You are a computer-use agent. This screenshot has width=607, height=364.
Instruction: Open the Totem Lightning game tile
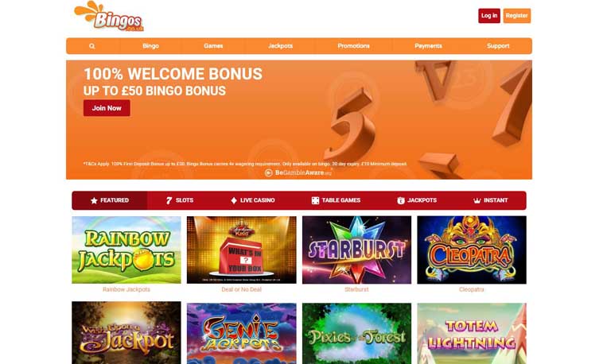click(x=472, y=334)
